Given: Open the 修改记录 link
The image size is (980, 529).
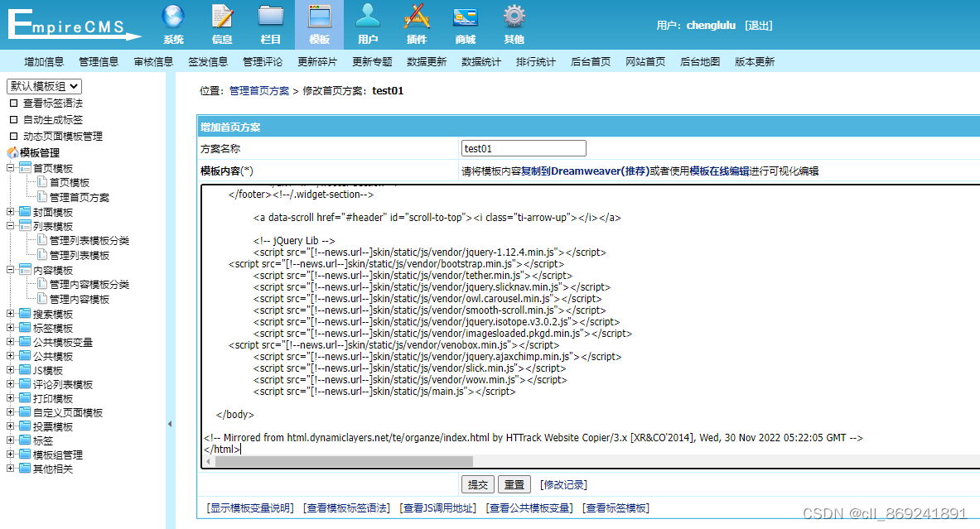Looking at the screenshot, I should [564, 484].
